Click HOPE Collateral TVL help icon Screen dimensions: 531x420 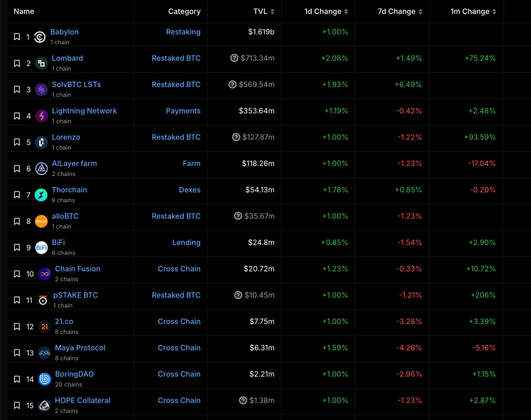243,400
